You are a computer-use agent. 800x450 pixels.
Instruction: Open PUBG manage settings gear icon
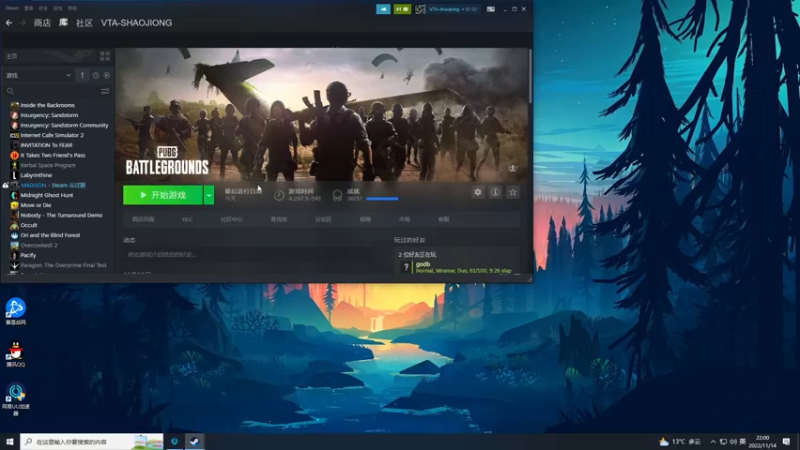478,192
